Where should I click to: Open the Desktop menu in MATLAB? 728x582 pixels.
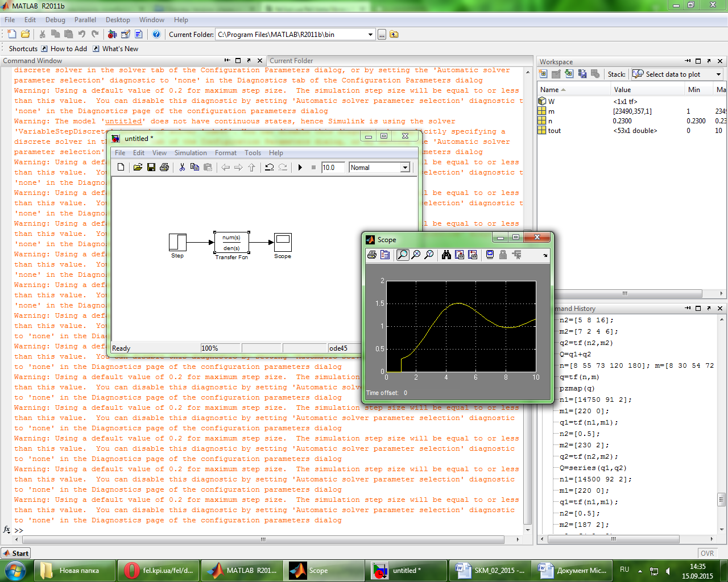118,20
